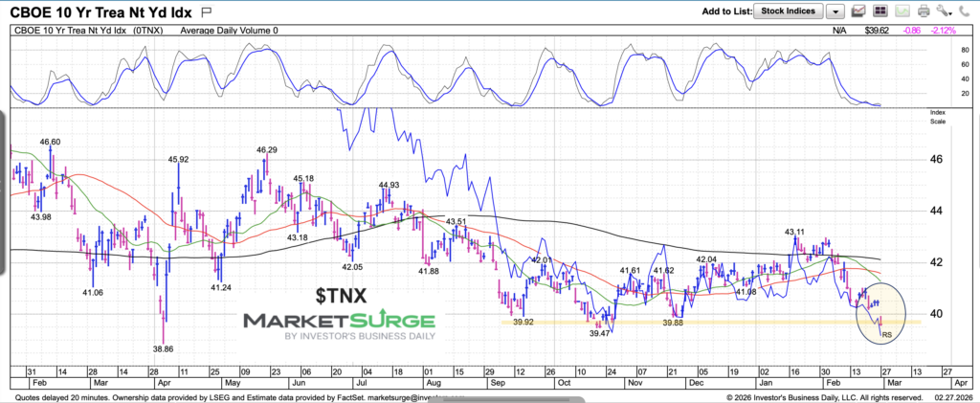Image resolution: width=980 pixels, height=403 pixels.
Task: Click the 42.05 price label
Action: 354,265
